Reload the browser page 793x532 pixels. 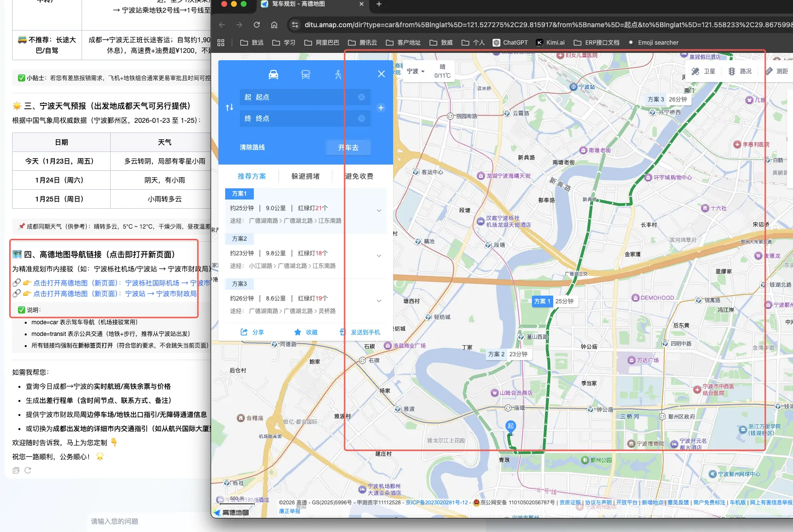pos(257,25)
